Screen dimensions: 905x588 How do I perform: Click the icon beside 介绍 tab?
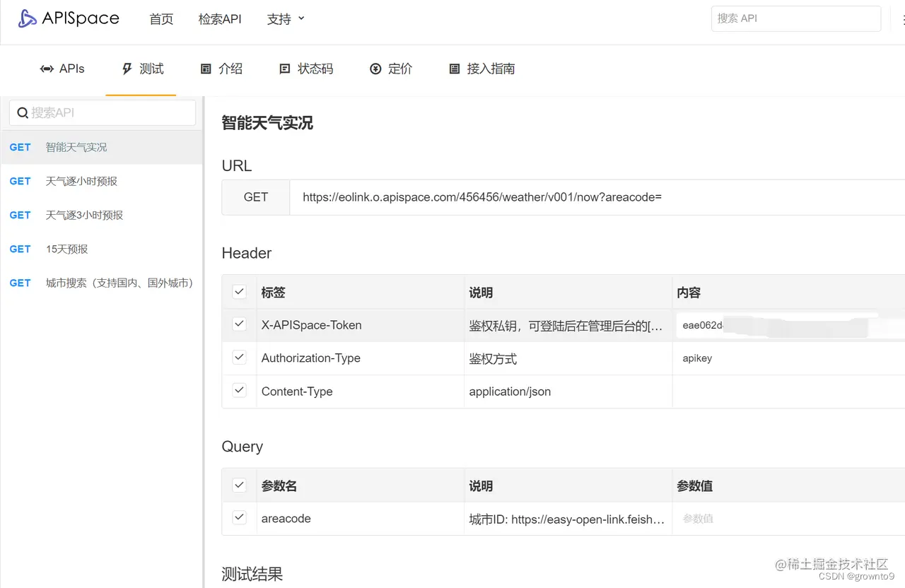tap(206, 69)
